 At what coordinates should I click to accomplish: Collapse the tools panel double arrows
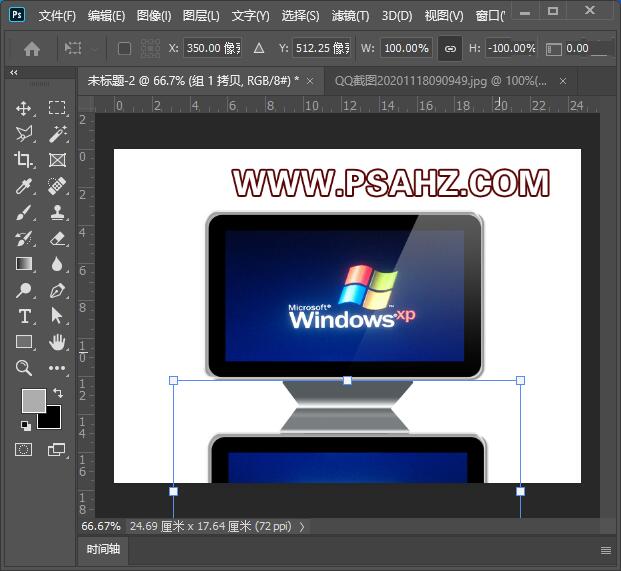[x=14, y=72]
